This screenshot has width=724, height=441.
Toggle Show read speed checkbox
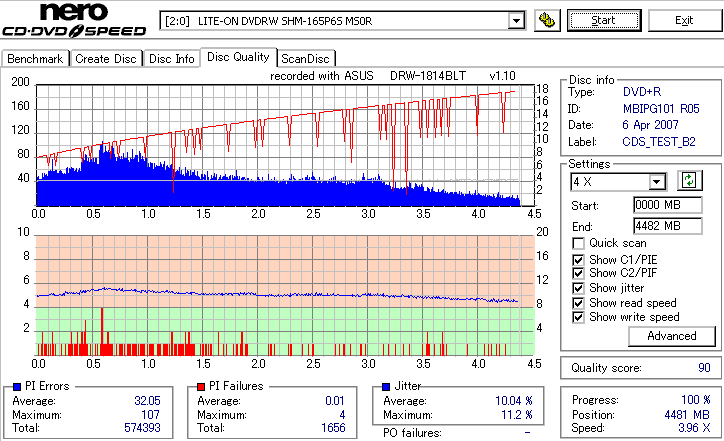tap(578, 303)
